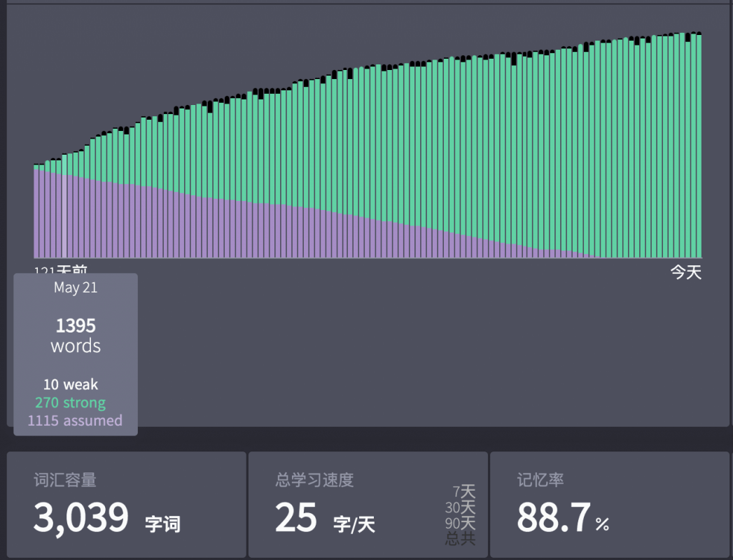Click the last chart bar above 今天

[699, 145]
